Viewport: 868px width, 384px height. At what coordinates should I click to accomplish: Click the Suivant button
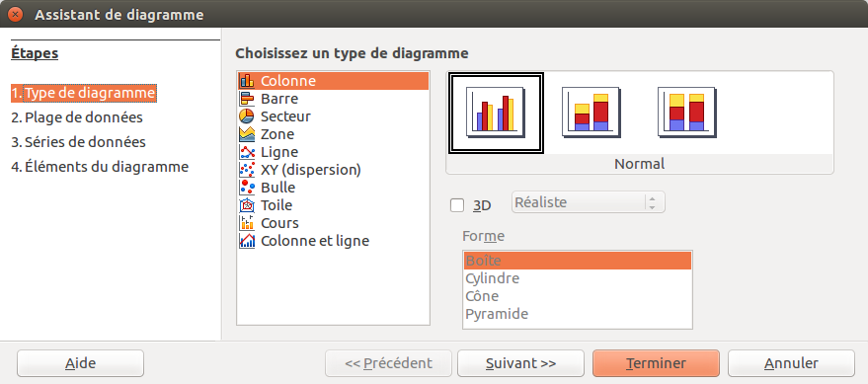[x=521, y=363]
